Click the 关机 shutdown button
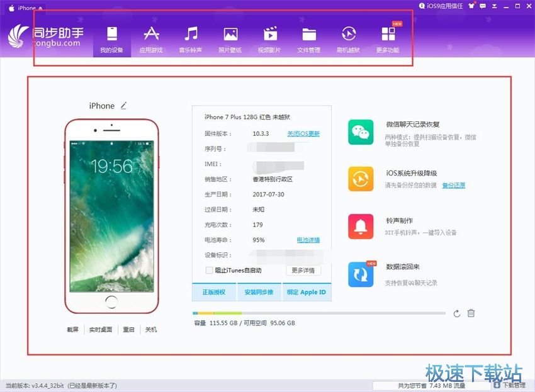This screenshot has height=392, width=535. (151, 330)
